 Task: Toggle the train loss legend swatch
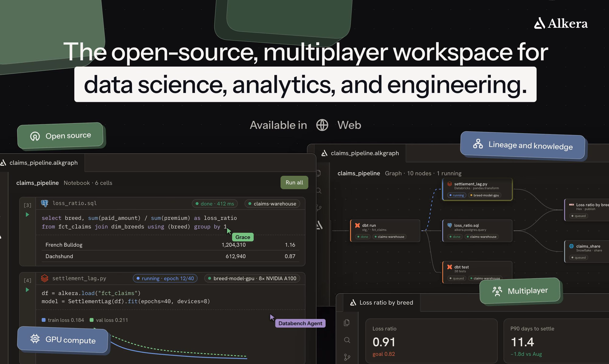click(x=44, y=320)
